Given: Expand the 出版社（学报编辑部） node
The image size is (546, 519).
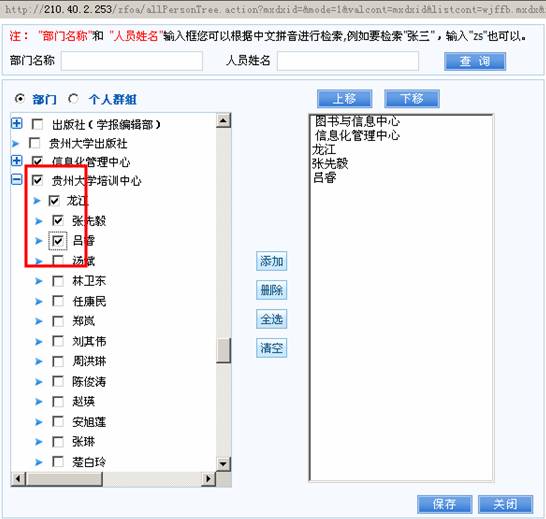Looking at the screenshot, I should pyautogui.click(x=16, y=123).
